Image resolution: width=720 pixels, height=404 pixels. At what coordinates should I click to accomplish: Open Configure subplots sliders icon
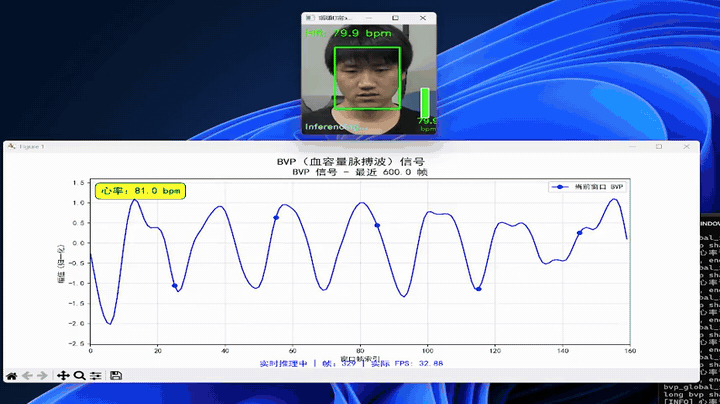tap(96, 376)
